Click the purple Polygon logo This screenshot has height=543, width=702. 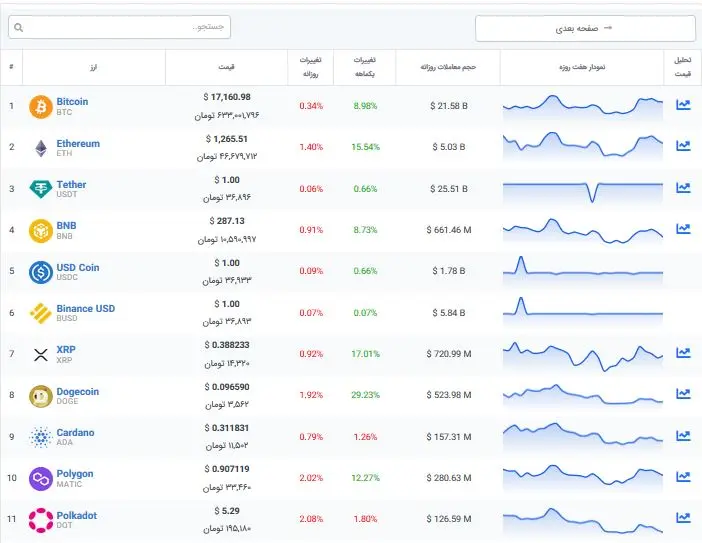(x=41, y=479)
